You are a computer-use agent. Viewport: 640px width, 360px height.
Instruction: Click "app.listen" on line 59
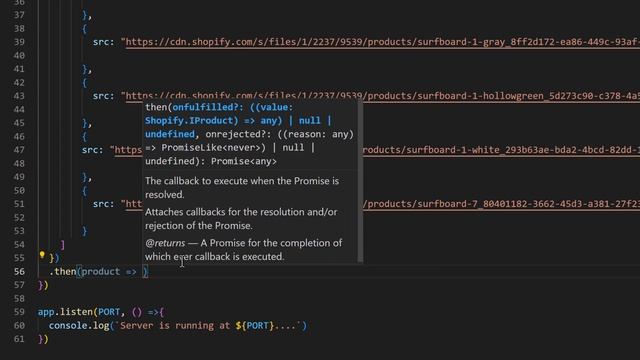(66, 312)
